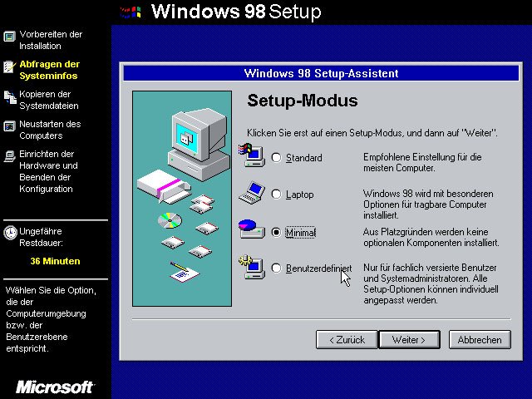The height and width of the screenshot is (399, 532).
Task: Click the Neustarten des Computers step icon
Action: pyautogui.click(x=10, y=126)
